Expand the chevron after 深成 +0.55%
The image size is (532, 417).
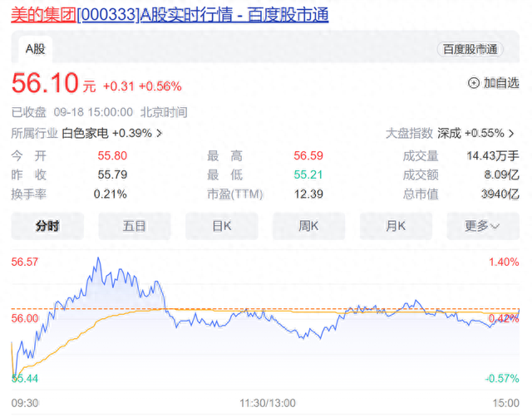click(x=511, y=134)
